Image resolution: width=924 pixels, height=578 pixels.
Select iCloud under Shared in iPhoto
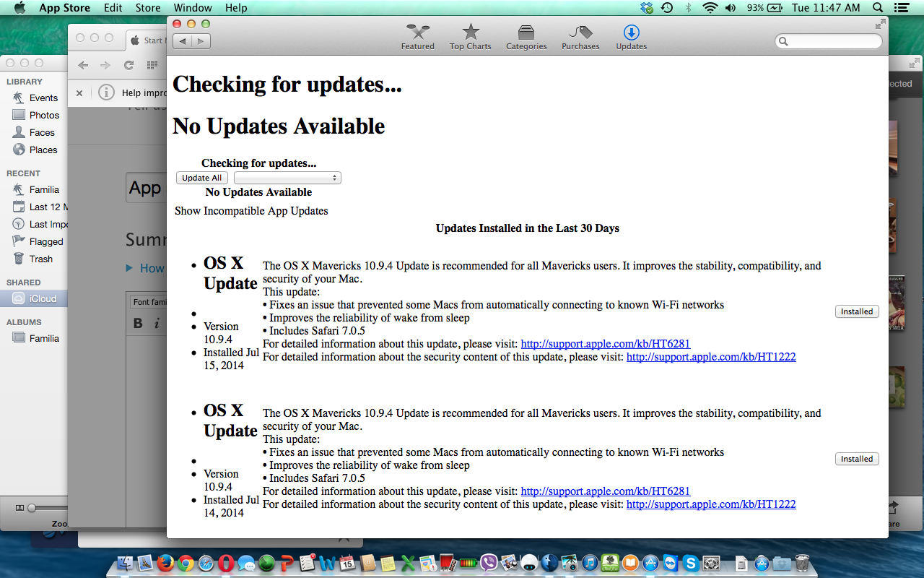tap(34, 298)
